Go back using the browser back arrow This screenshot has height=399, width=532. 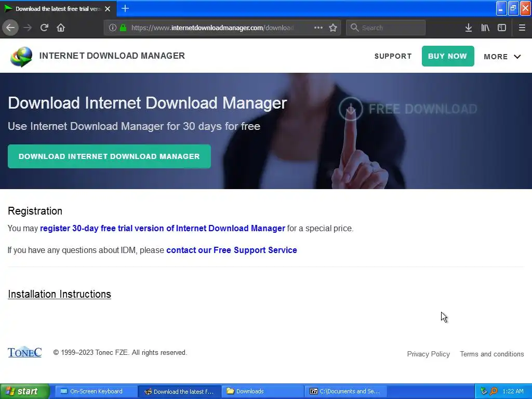click(x=10, y=28)
